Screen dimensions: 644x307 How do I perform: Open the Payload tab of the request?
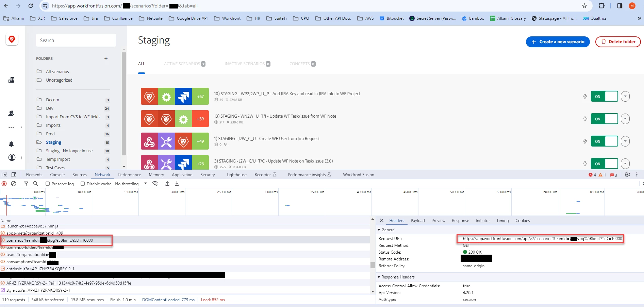(x=418, y=221)
